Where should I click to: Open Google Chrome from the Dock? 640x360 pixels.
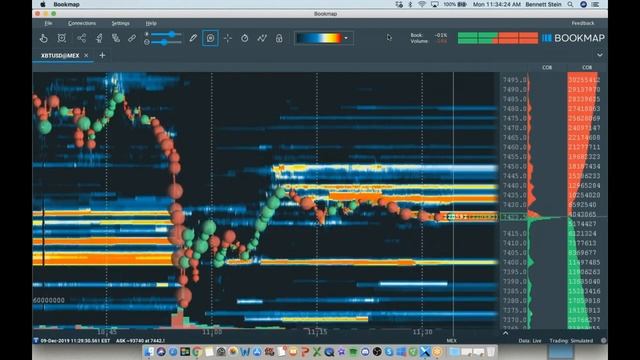(x=197, y=352)
